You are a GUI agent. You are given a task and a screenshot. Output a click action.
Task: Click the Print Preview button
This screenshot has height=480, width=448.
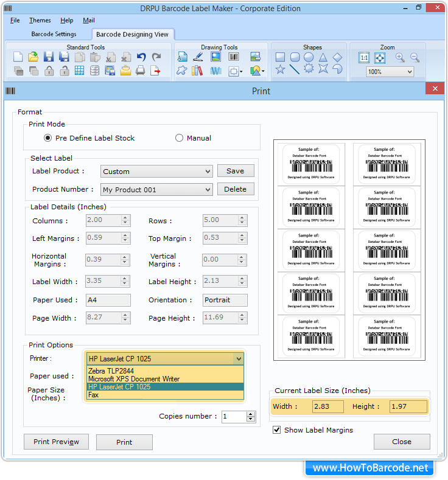56,442
